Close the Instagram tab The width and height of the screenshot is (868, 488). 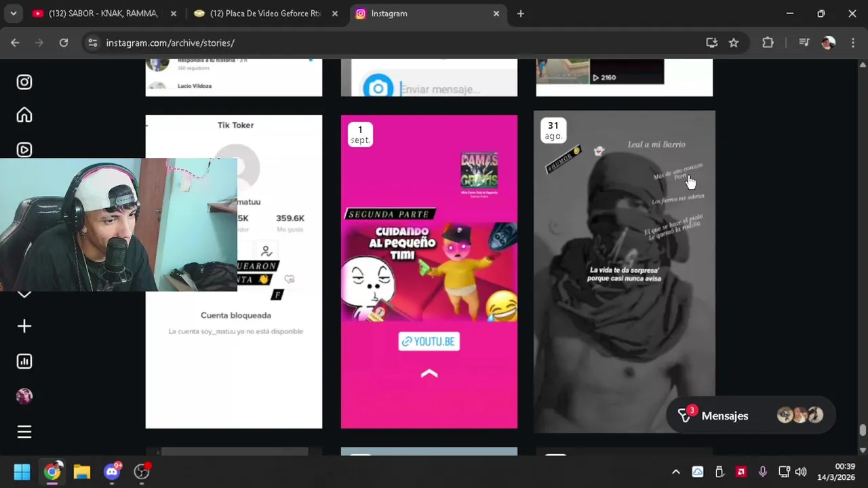tap(496, 14)
